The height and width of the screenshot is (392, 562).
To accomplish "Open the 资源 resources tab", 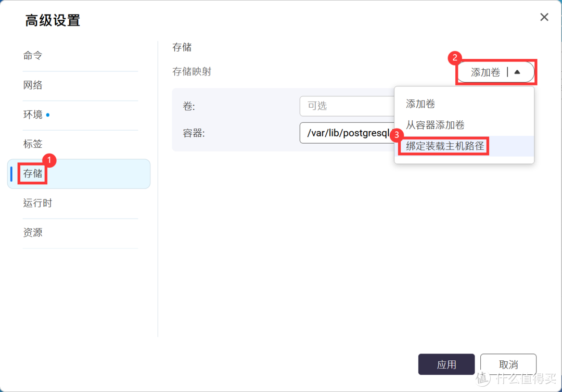I will (x=32, y=232).
